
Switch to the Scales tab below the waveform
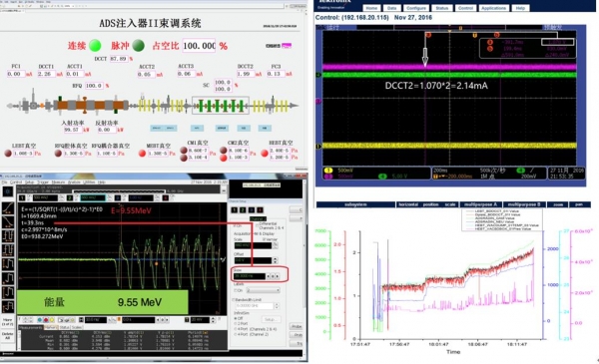pyautogui.click(x=77, y=327)
